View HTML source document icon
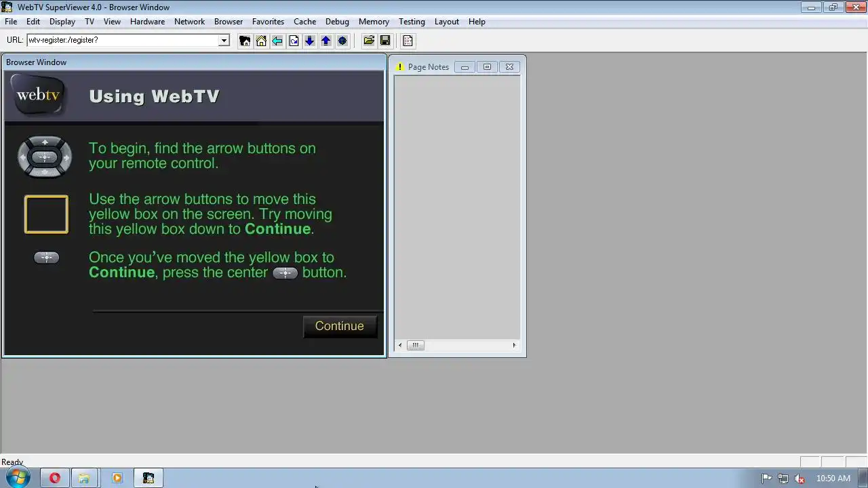The image size is (868, 488). (408, 41)
